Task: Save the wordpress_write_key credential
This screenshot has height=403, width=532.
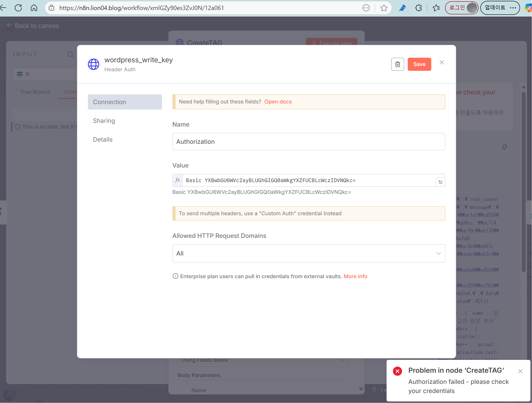Action: coord(419,64)
